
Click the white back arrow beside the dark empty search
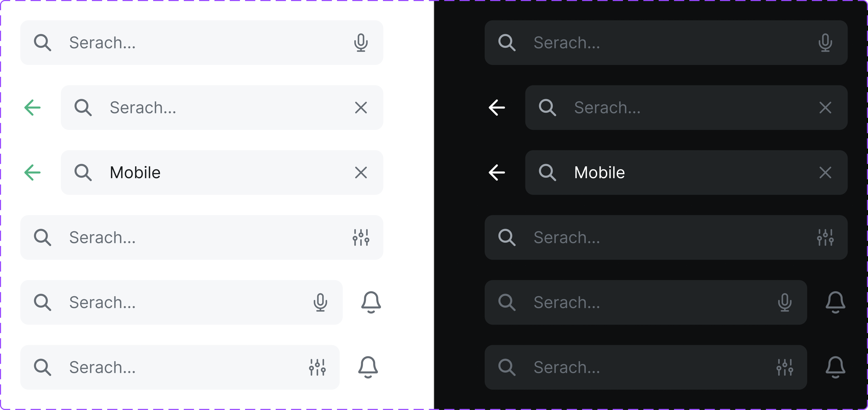click(496, 107)
